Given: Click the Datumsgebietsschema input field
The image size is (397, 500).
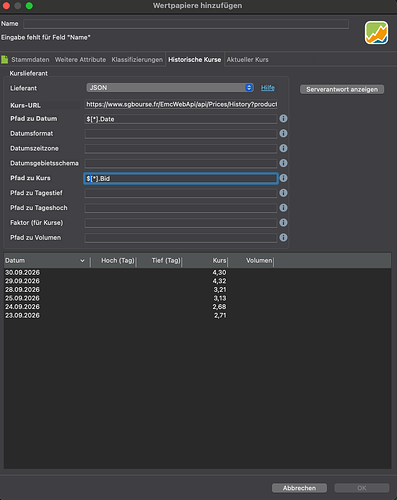Looking at the screenshot, I should pos(181,164).
